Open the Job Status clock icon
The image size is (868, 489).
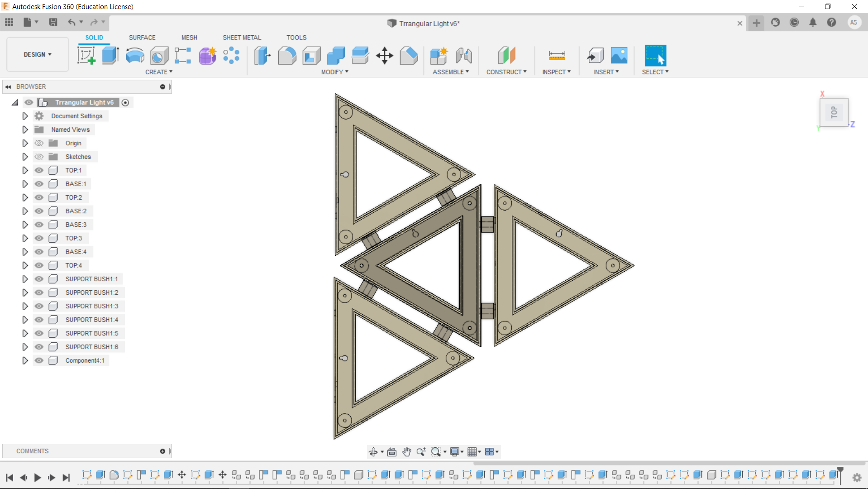(794, 22)
